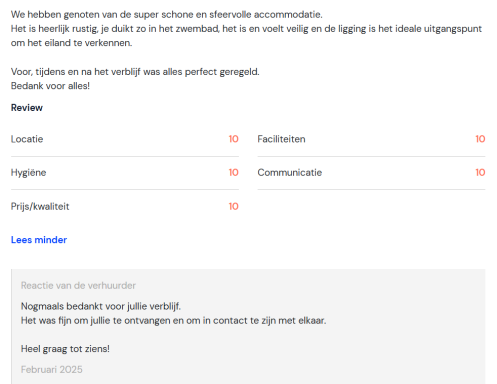
Task: Click the Locatie score of 10
Action: pos(233,139)
